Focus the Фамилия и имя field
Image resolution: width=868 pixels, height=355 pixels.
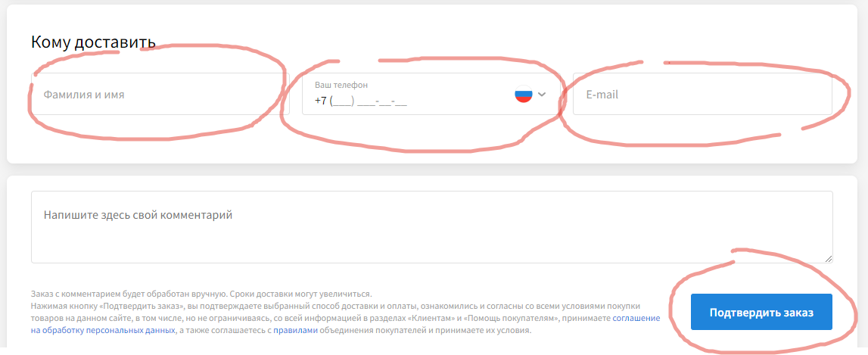point(160,94)
